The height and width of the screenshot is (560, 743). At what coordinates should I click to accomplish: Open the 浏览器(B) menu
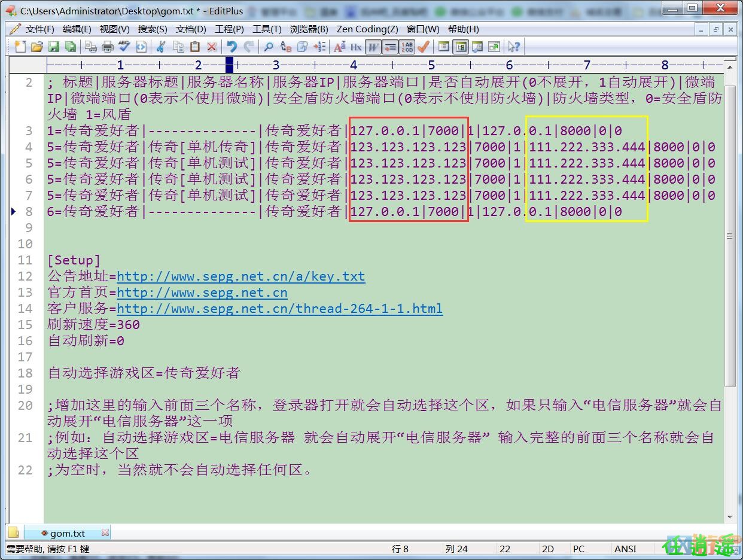pos(309,29)
